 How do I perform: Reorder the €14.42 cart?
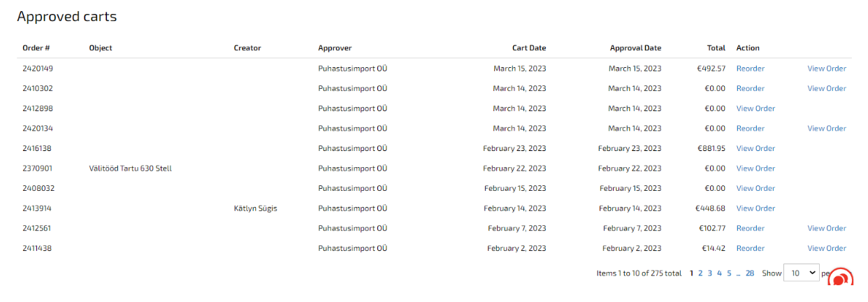tap(750, 248)
